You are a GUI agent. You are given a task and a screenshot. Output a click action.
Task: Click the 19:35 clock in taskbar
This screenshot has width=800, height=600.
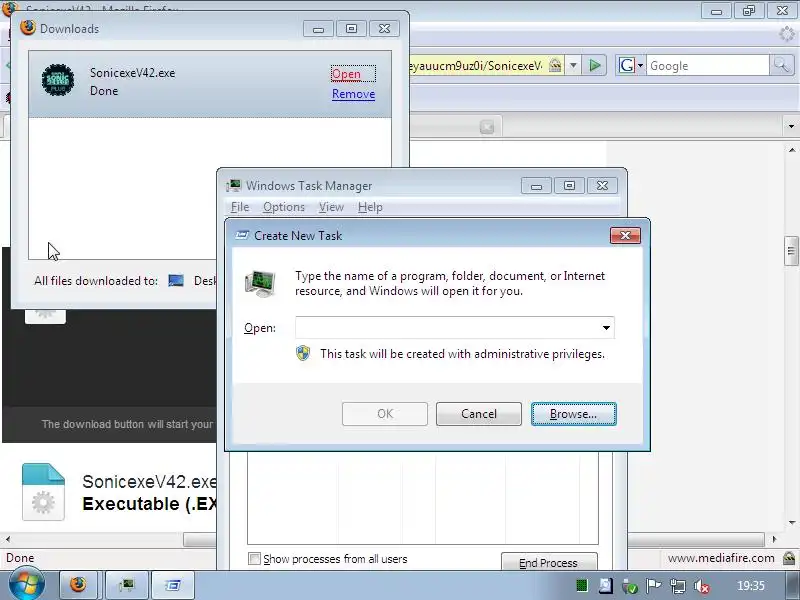751,586
